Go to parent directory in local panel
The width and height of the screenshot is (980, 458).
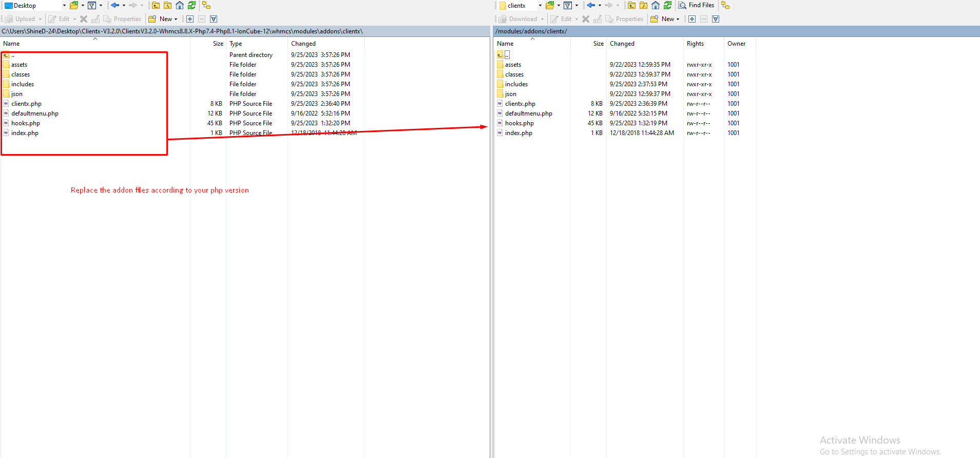click(156, 6)
